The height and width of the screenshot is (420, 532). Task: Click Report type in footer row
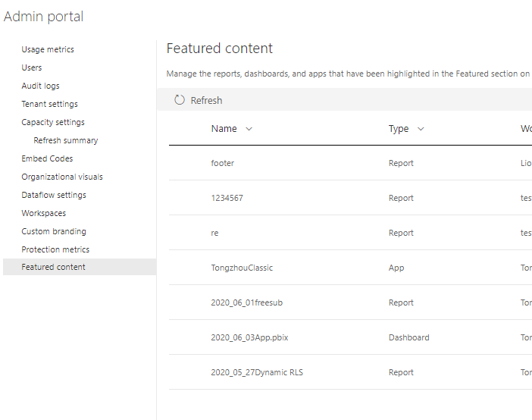[401, 163]
